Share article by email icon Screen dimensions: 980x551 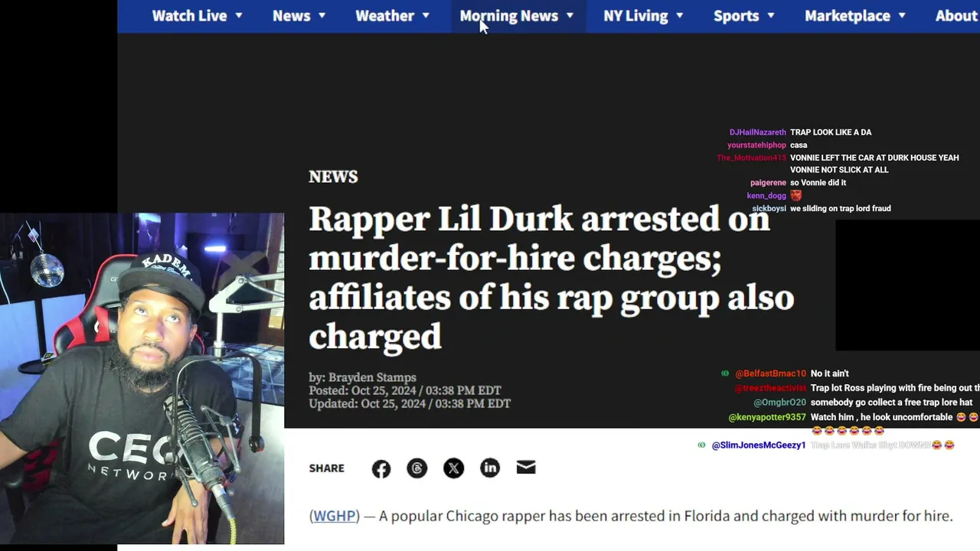[x=526, y=468]
